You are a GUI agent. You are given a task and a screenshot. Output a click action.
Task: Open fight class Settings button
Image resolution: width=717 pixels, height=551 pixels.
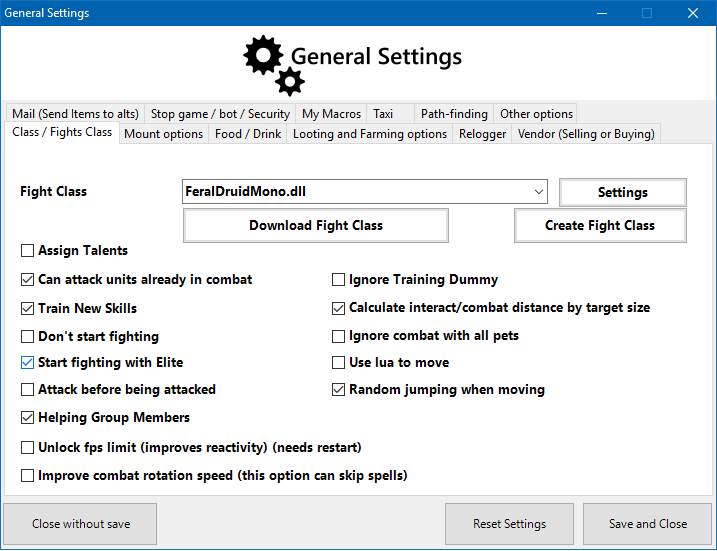(x=622, y=192)
